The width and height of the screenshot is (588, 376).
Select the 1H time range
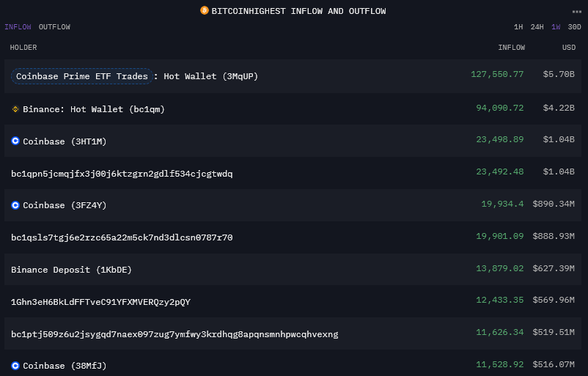(518, 27)
